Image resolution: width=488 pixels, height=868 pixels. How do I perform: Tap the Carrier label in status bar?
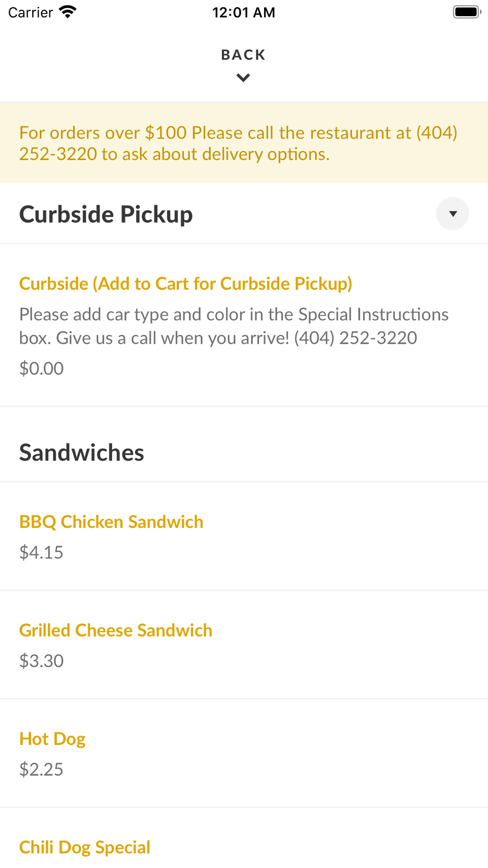pos(30,12)
